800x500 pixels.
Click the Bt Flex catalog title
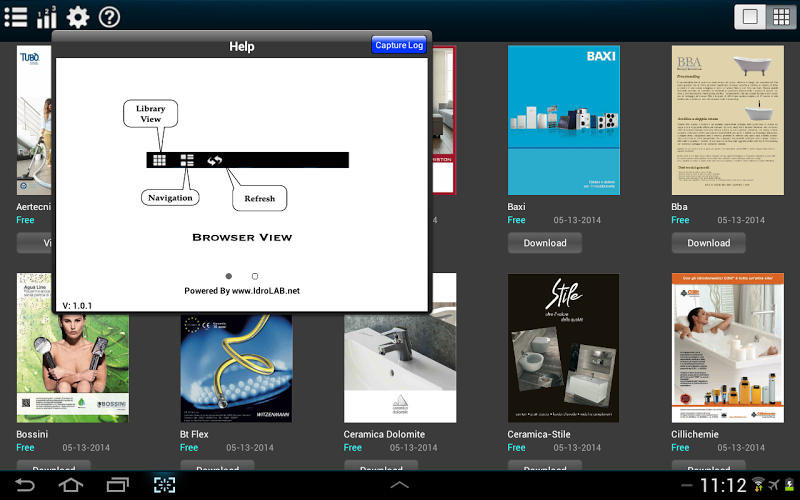(x=194, y=434)
